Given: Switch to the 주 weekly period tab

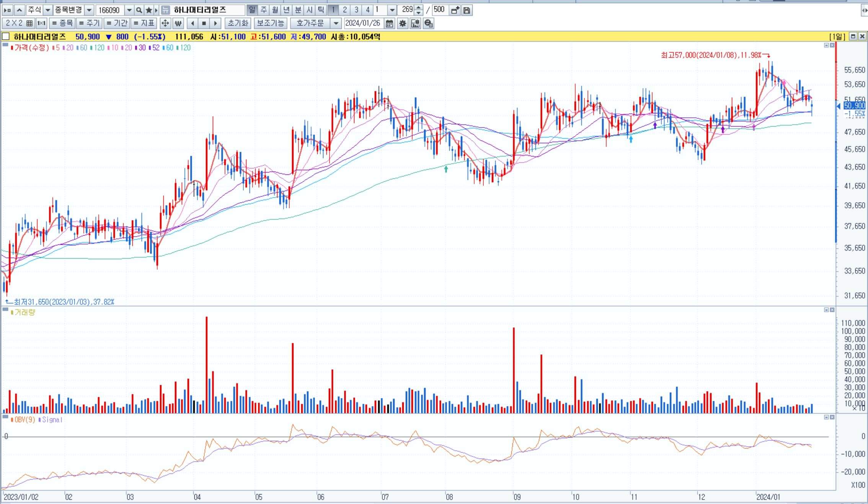Looking at the screenshot, I should pyautogui.click(x=264, y=10).
